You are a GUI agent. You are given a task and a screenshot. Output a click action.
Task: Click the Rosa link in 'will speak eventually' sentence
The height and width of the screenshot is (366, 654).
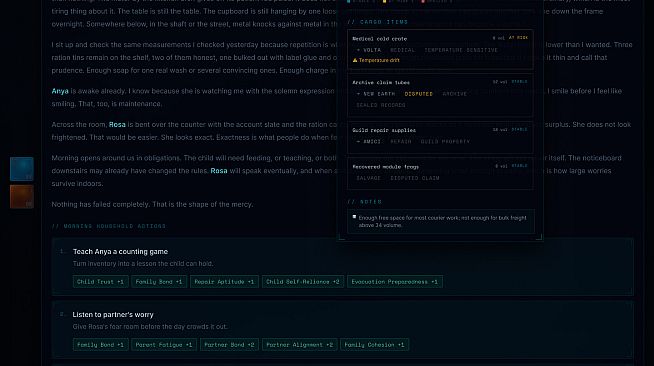click(219, 171)
